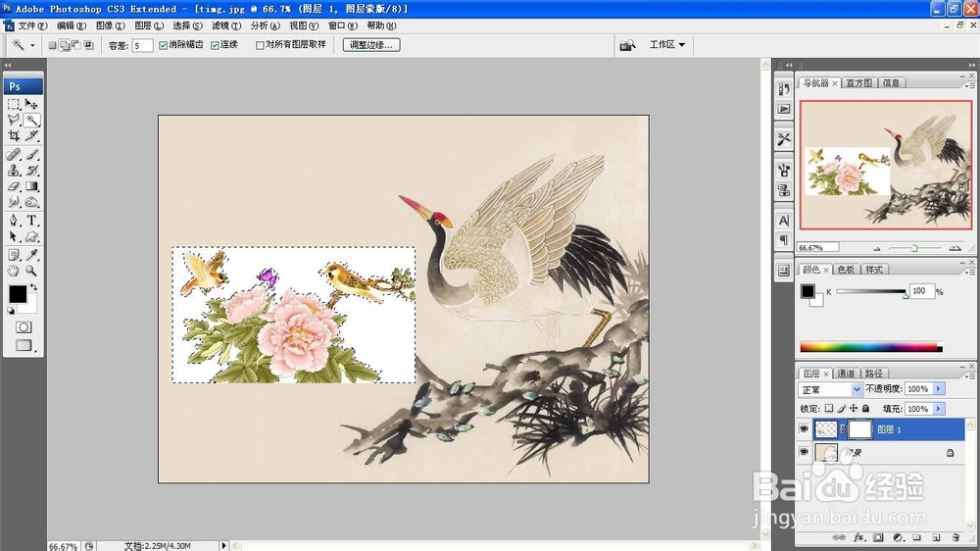This screenshot has height=551, width=980.
Task: Select the Hand tool
Action: (x=14, y=271)
